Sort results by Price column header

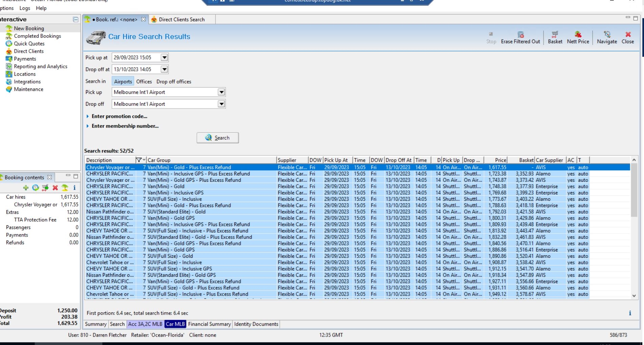(496, 160)
